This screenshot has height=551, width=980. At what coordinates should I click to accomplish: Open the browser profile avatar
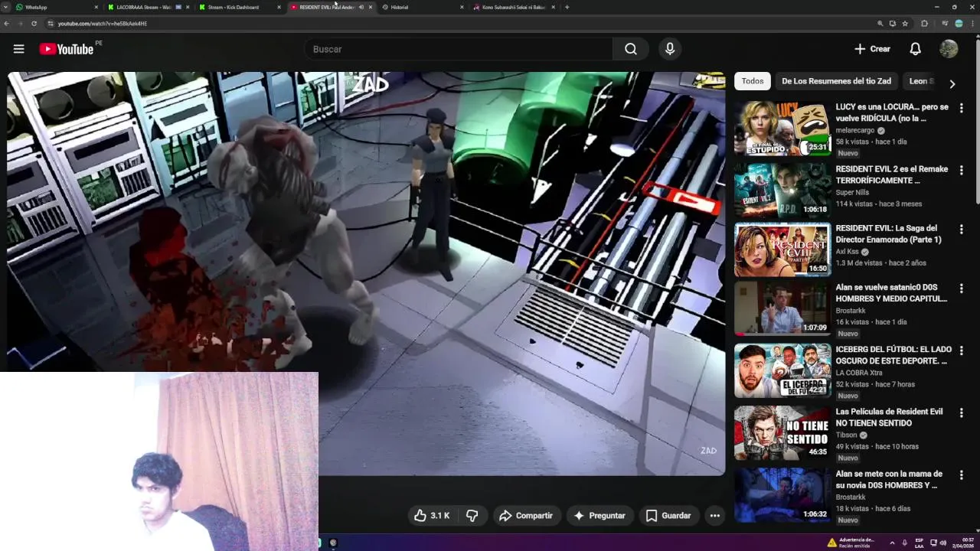click(x=959, y=24)
